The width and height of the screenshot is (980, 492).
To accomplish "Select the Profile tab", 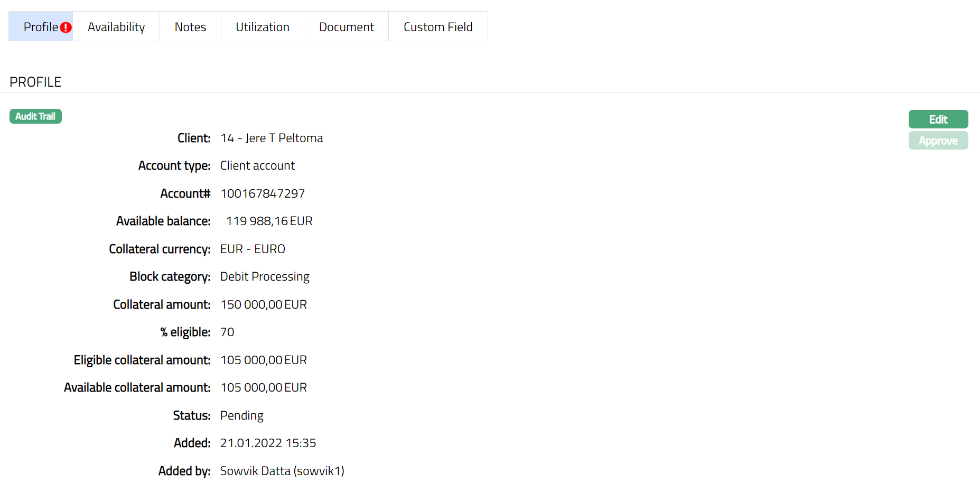I will point(40,27).
